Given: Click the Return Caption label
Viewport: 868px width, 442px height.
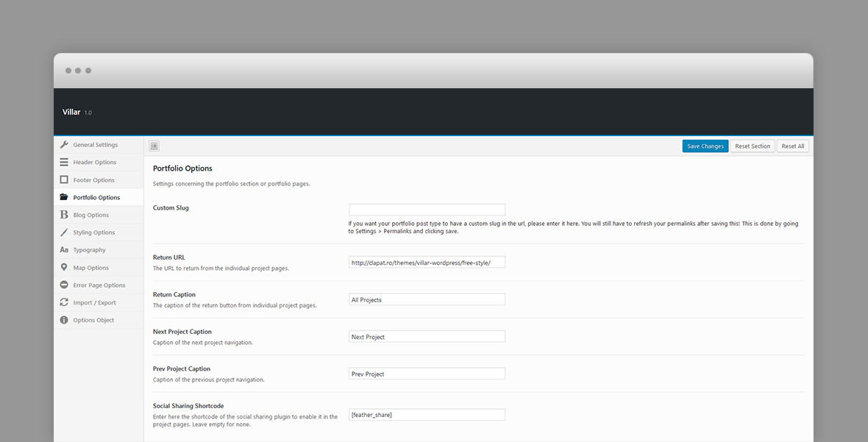Looking at the screenshot, I should click(x=174, y=294).
